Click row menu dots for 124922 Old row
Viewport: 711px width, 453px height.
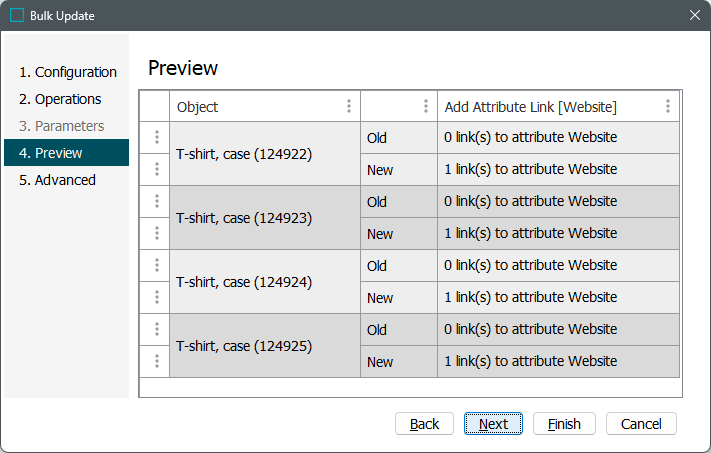(156, 138)
